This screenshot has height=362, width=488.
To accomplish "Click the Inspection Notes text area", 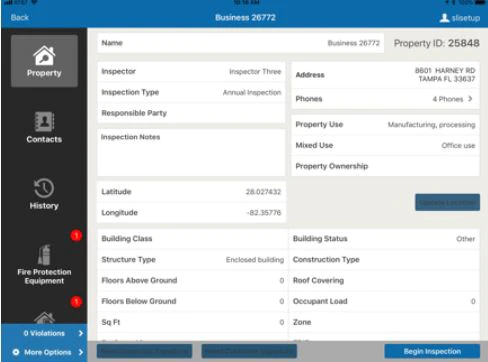I will (x=191, y=153).
